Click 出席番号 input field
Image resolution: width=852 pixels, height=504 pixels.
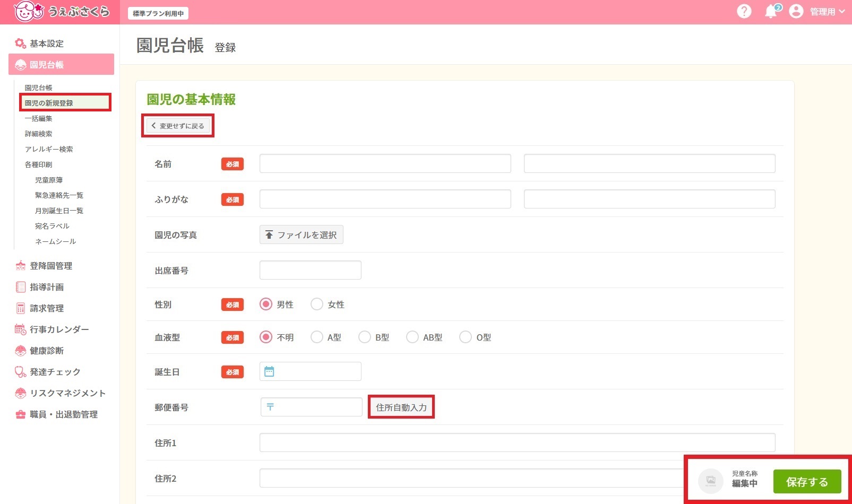tap(311, 270)
